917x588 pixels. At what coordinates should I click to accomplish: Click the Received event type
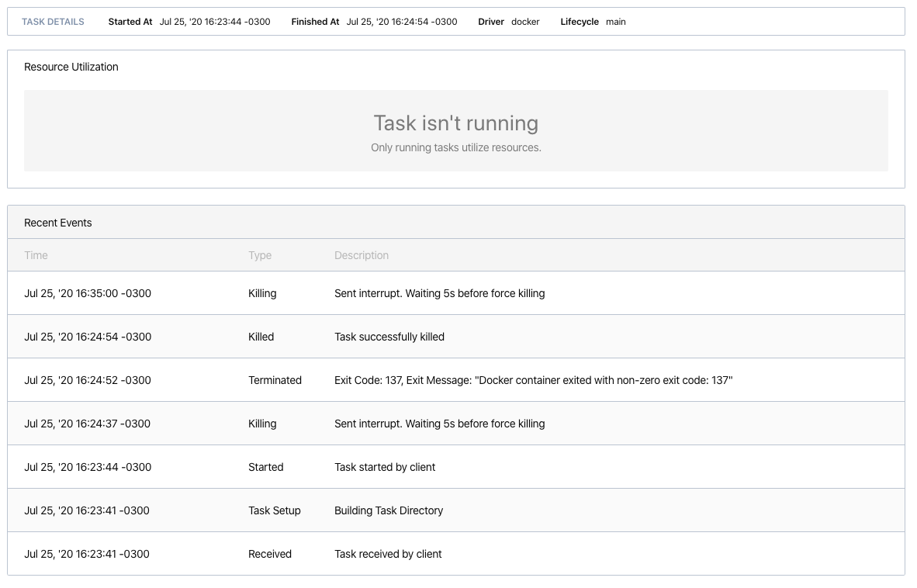click(270, 554)
